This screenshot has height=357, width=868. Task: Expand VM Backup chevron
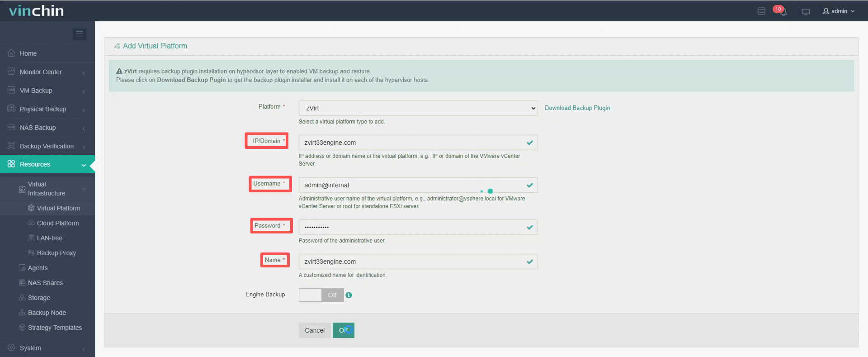tap(84, 91)
